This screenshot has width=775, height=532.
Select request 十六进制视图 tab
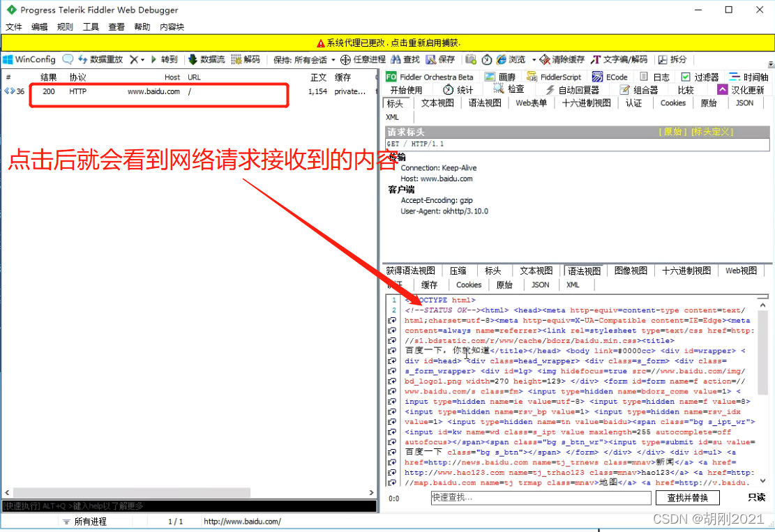pyautogui.click(x=586, y=102)
